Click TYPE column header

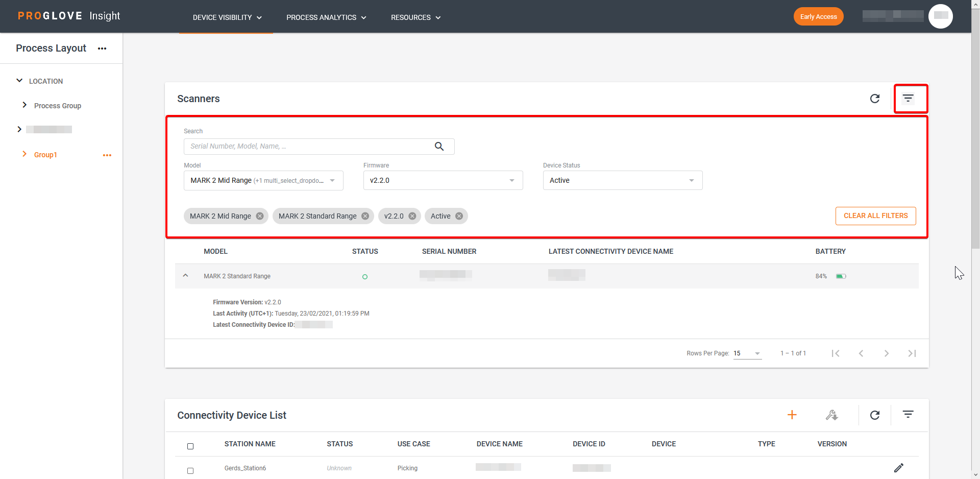(767, 444)
